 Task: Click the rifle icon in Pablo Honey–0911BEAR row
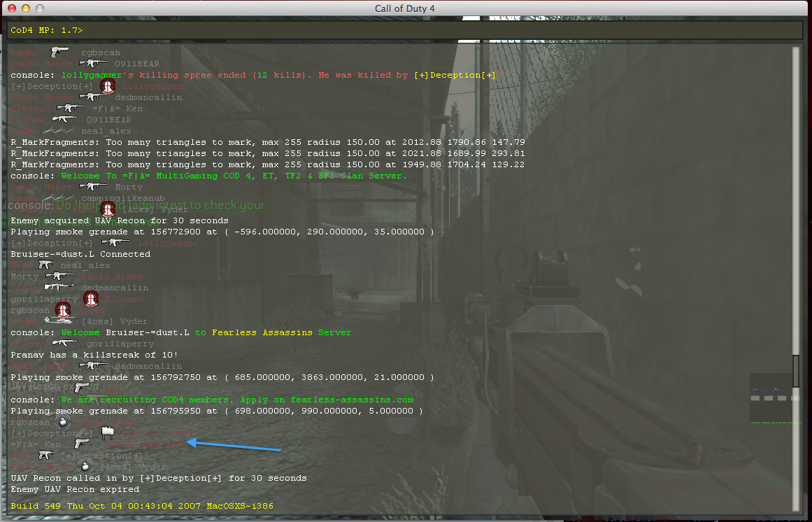click(93, 64)
